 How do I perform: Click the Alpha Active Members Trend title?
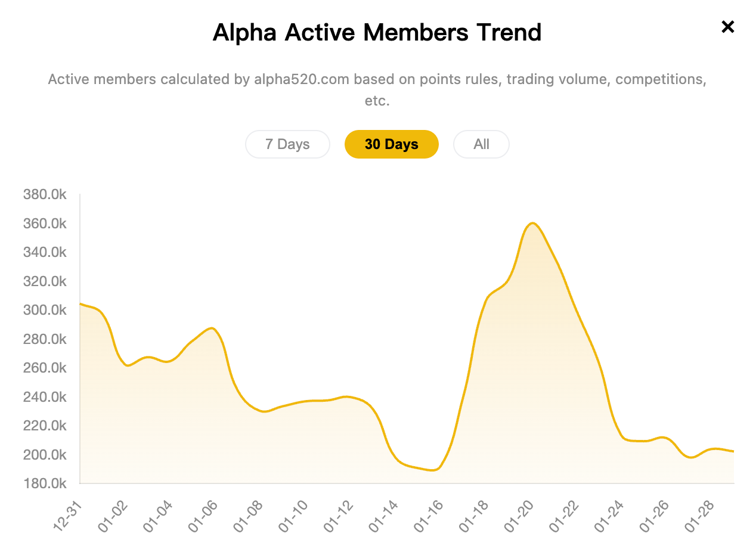(x=377, y=32)
